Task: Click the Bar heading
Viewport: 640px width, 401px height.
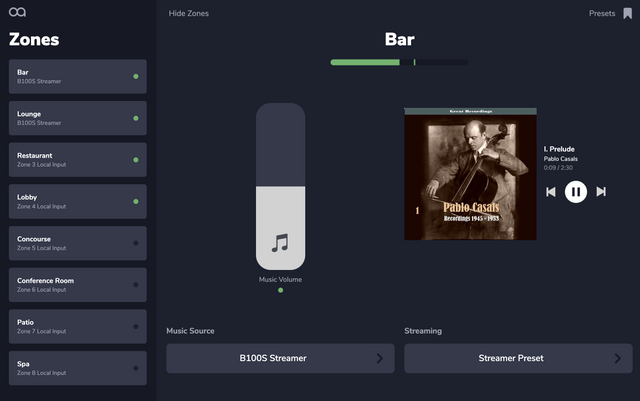Action: tap(399, 40)
